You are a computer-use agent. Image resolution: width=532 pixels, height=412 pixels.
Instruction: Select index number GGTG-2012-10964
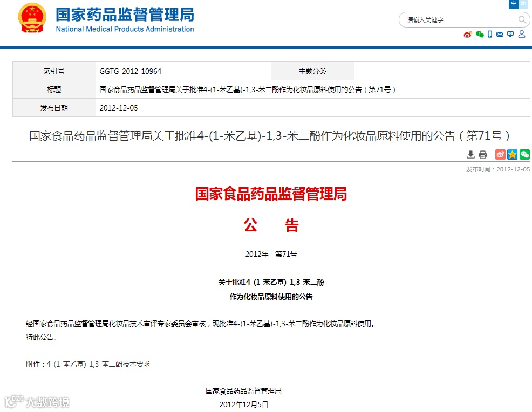tap(130, 71)
